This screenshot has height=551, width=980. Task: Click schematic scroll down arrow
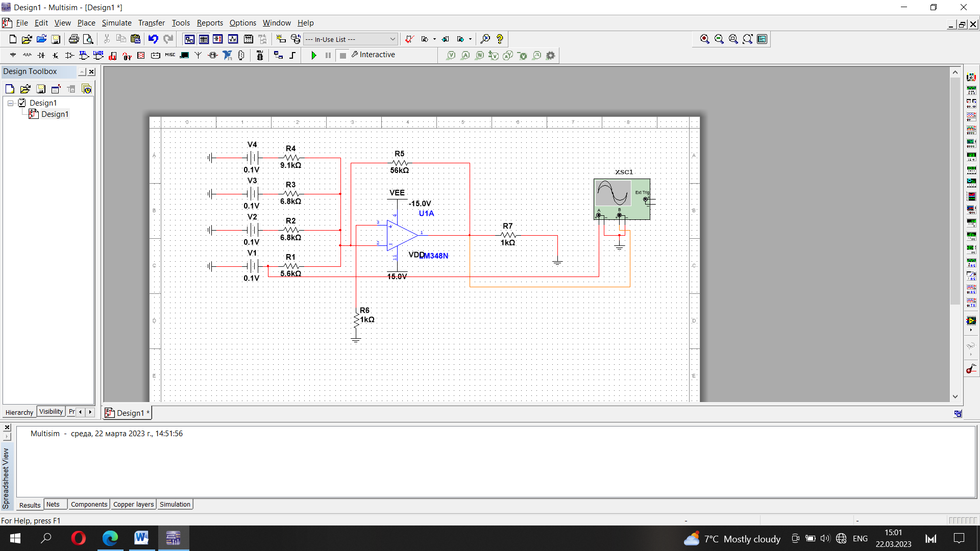click(955, 396)
